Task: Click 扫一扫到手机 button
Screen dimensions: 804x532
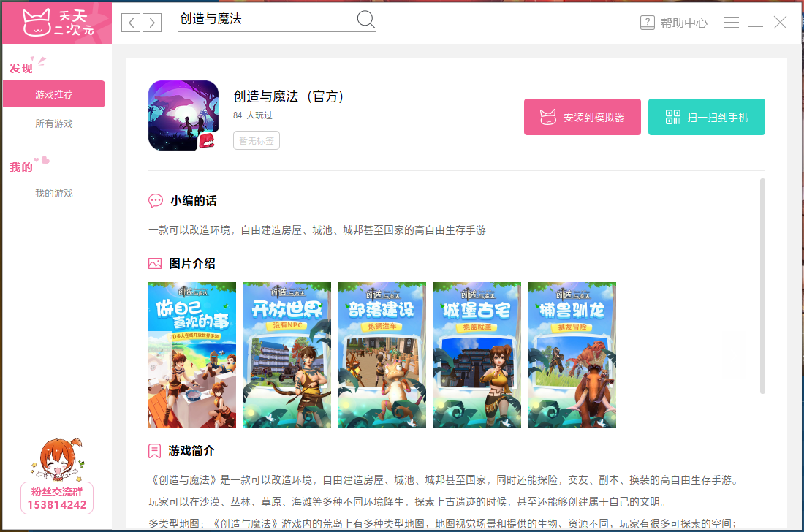Action: (x=707, y=117)
